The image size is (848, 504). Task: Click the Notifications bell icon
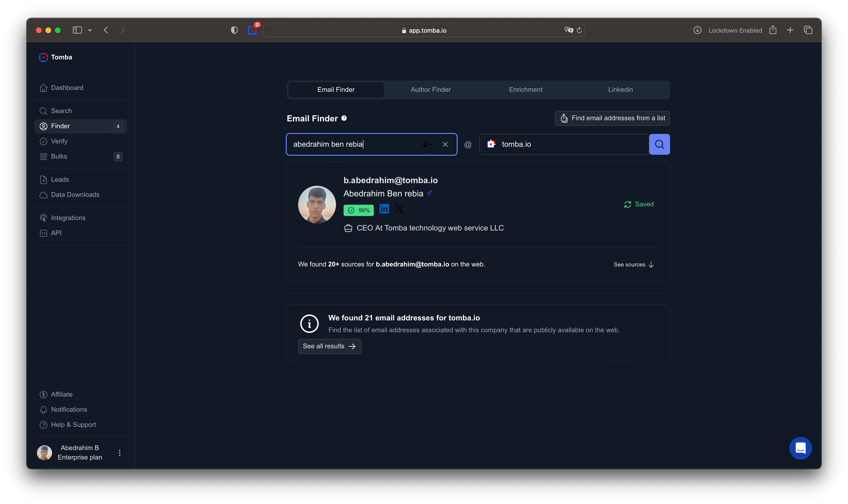pyautogui.click(x=44, y=410)
